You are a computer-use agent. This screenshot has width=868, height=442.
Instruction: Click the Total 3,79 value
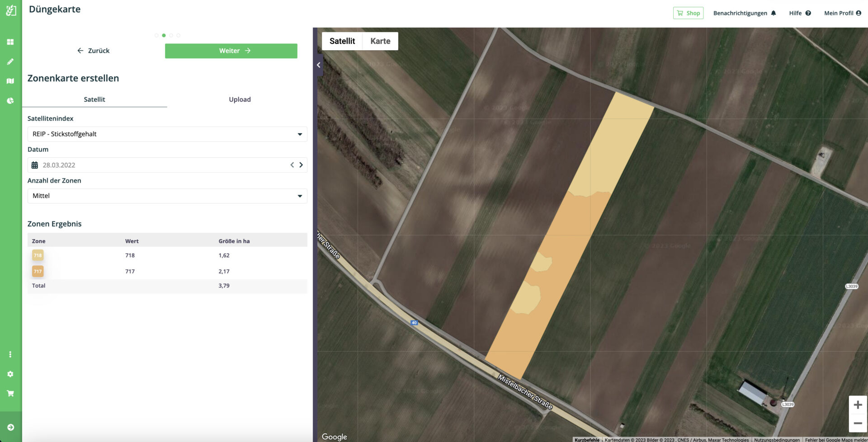pos(224,286)
